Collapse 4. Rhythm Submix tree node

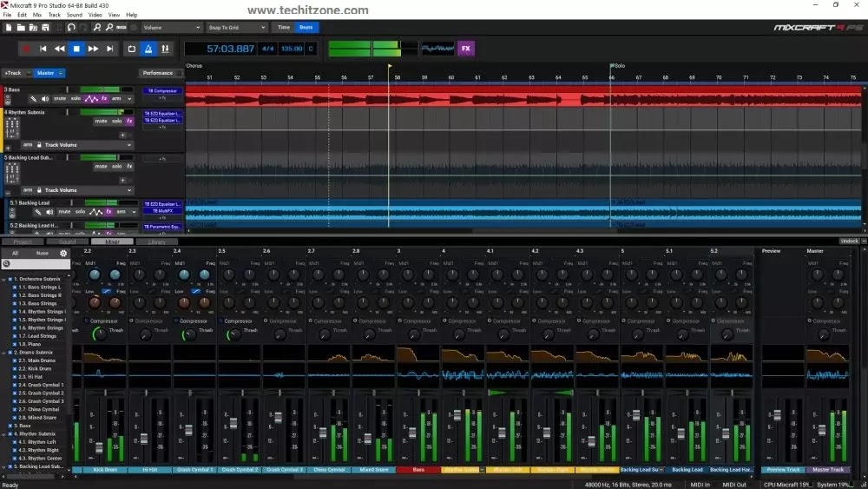click(3, 434)
